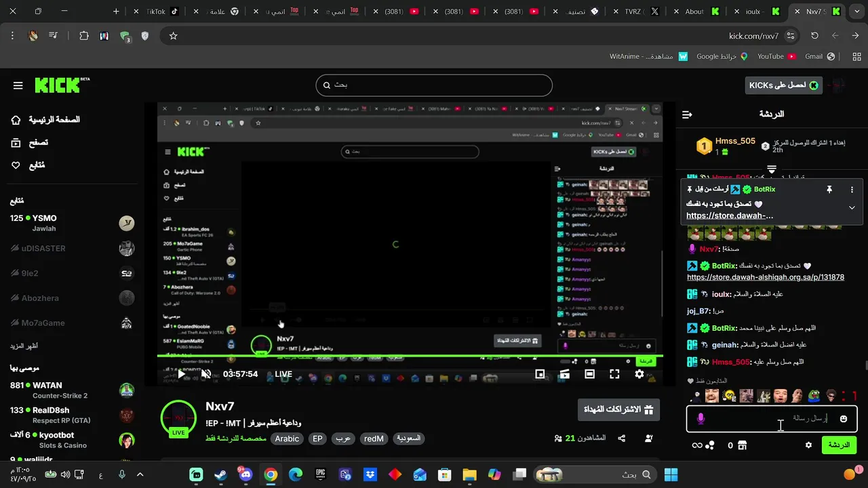Open Epic Games from the taskbar
Screen dimensions: 868x488
tap(320, 474)
